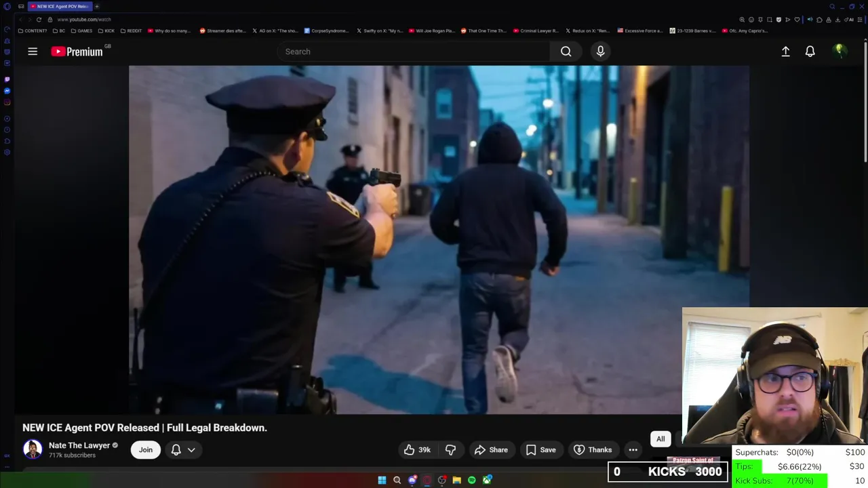Click the page vertical scrollbar
The width and height of the screenshot is (868, 488).
(866, 102)
